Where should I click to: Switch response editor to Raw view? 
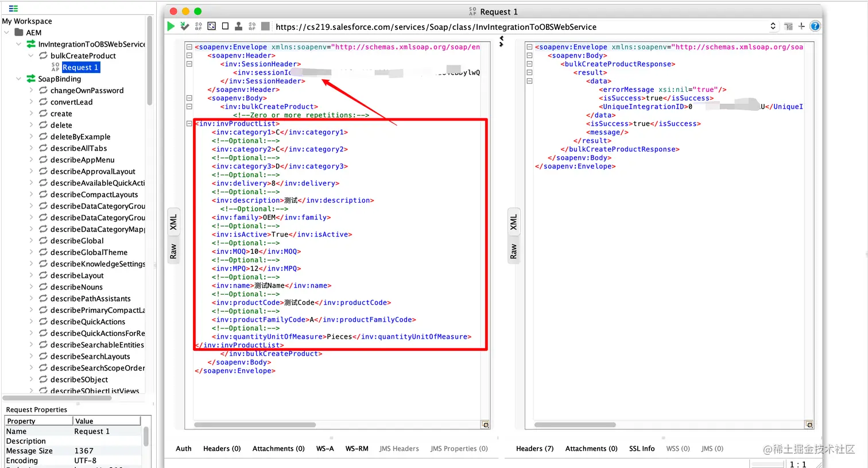click(514, 251)
